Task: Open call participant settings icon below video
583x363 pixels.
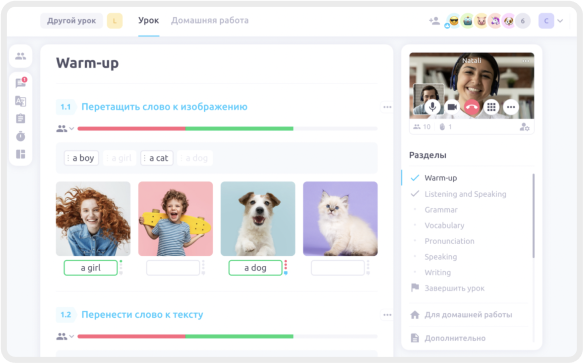Action: coord(525,127)
